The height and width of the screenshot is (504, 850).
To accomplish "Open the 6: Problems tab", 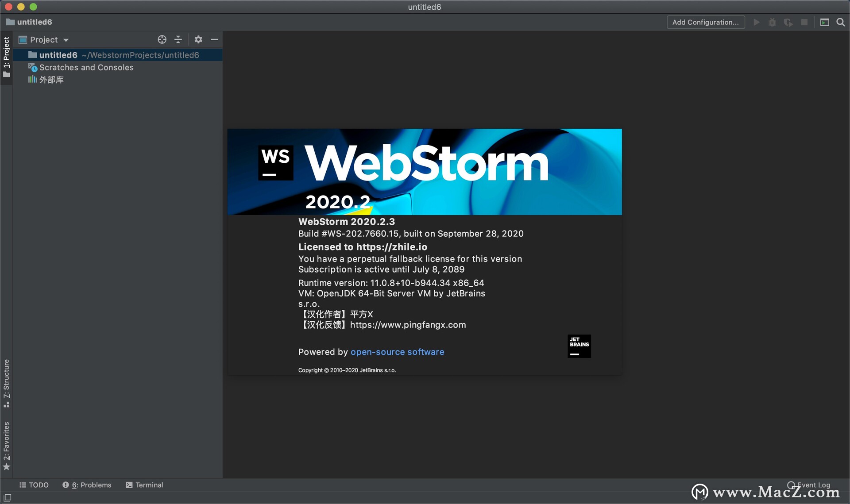I will pos(87,485).
